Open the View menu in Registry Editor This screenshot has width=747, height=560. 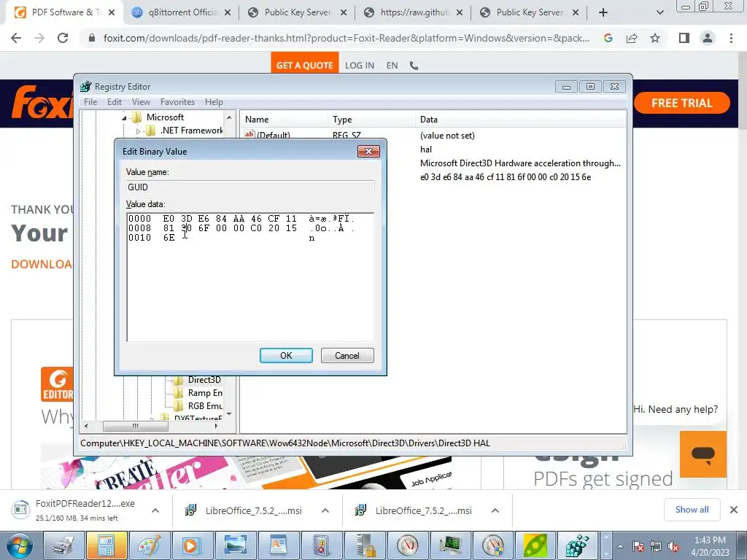pyautogui.click(x=141, y=102)
